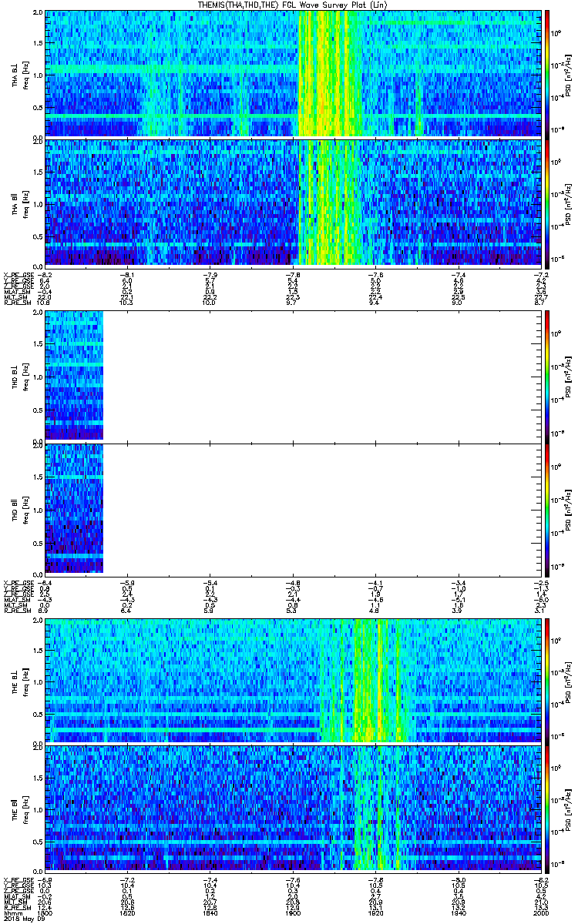The width and height of the screenshot is (578, 924).
Task: Select the THD Bll spectrogram data strip
Action: click(x=74, y=508)
